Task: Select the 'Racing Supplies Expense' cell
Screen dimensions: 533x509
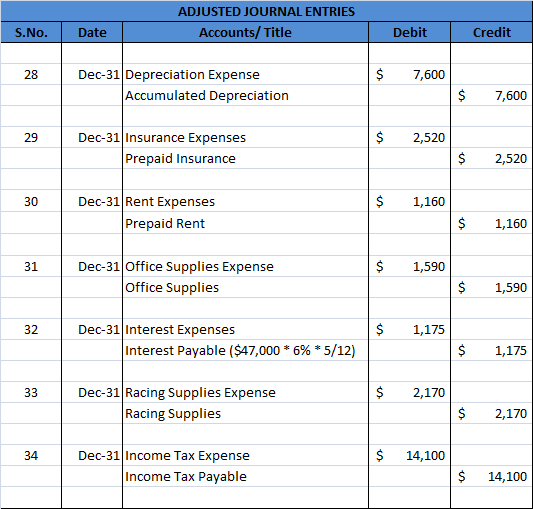Action: (x=245, y=393)
